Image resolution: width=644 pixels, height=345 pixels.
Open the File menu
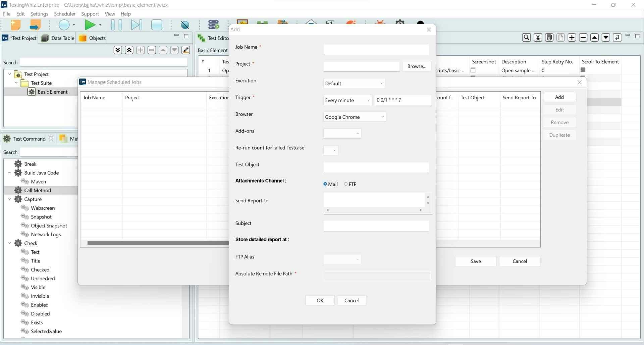tap(7, 14)
